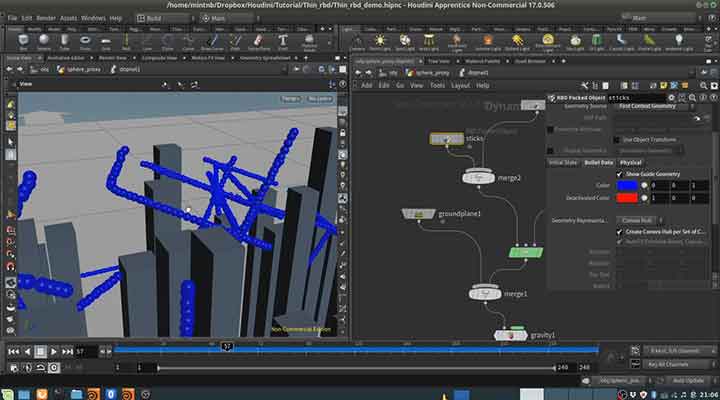Enable the Use Object Transform checkbox
720x400 pixels.
pos(615,139)
